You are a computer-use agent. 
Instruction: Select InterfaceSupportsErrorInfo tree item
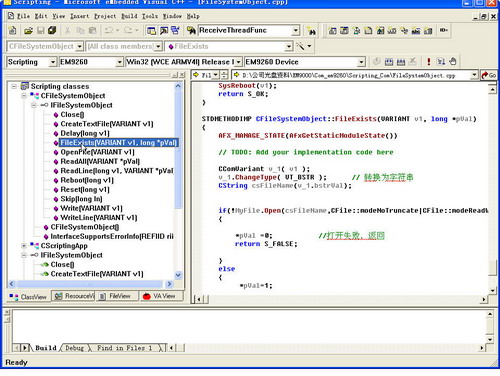[112, 236]
